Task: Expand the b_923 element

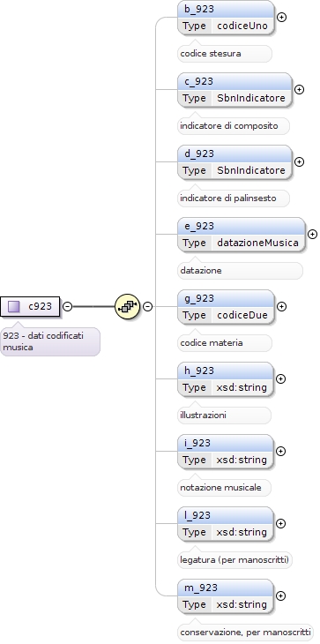Action: click(x=281, y=17)
